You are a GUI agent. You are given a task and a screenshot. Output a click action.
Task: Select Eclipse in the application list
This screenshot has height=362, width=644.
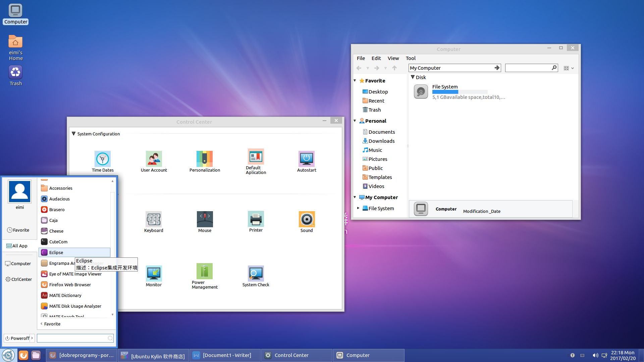click(74, 252)
